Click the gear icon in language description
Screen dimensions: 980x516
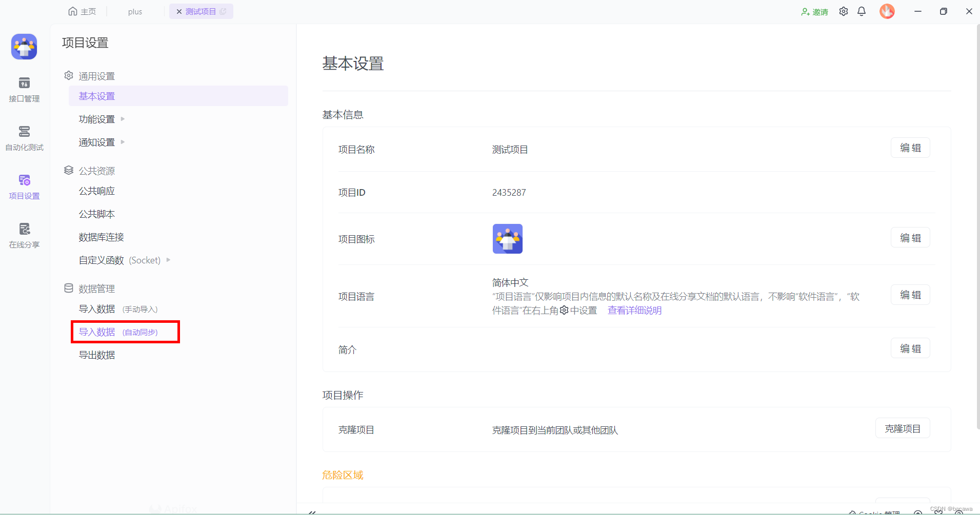(x=564, y=310)
